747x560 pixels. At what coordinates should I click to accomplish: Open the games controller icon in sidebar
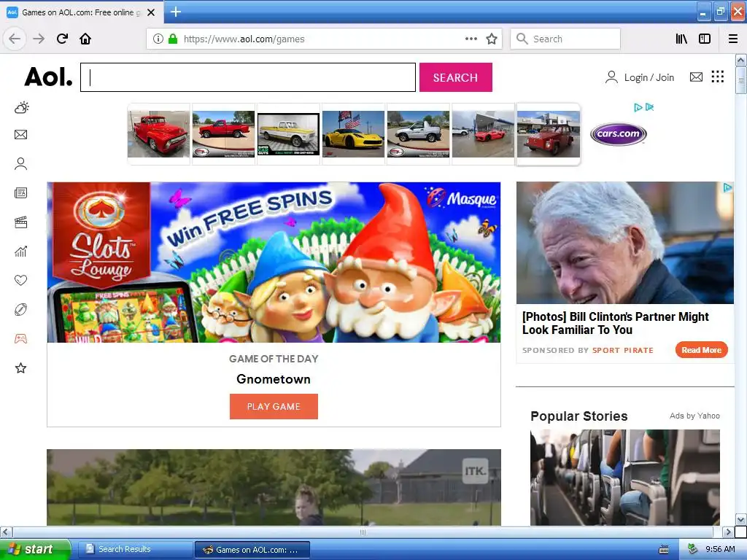(x=20, y=338)
